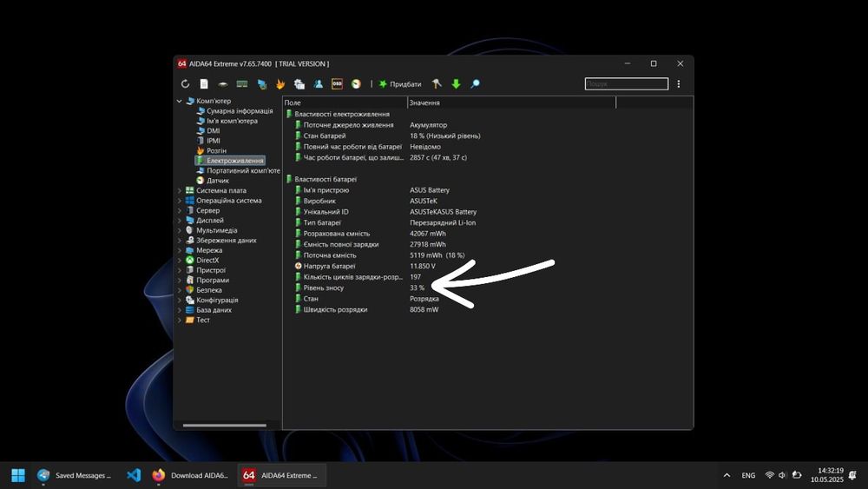Click the green download update arrow
868x489 pixels.
click(x=457, y=83)
